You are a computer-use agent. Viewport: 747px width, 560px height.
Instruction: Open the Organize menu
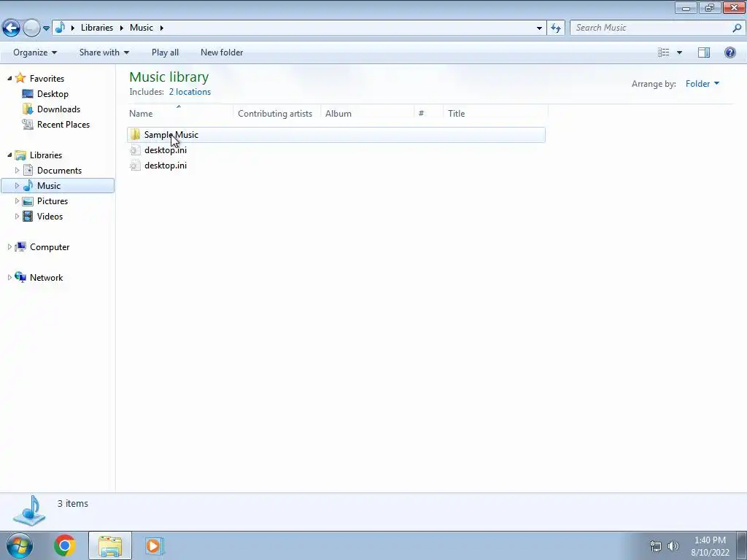coord(35,52)
